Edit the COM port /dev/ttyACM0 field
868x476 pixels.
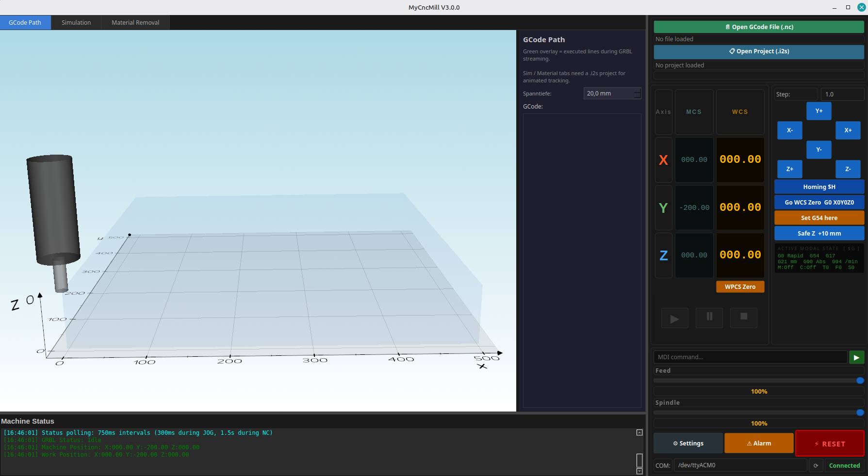tap(740, 465)
